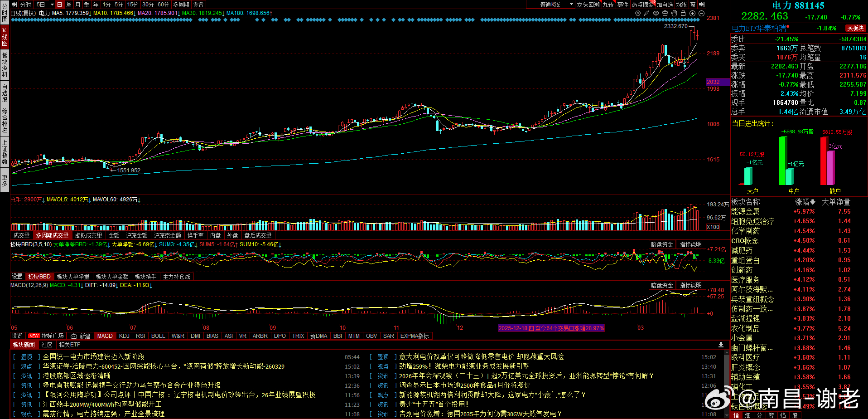Open 龙头回溯 feature
Image resolution: width=868 pixels, height=419 pixels.
click(x=588, y=5)
